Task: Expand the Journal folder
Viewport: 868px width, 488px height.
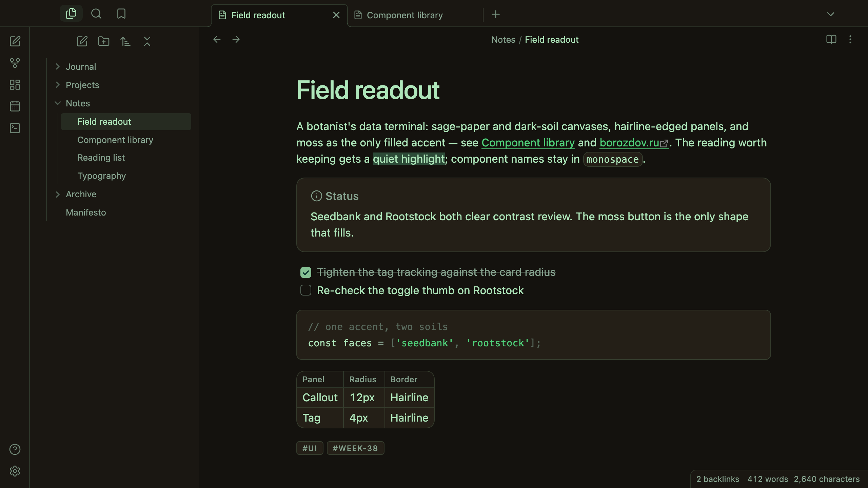Action: 58,66
